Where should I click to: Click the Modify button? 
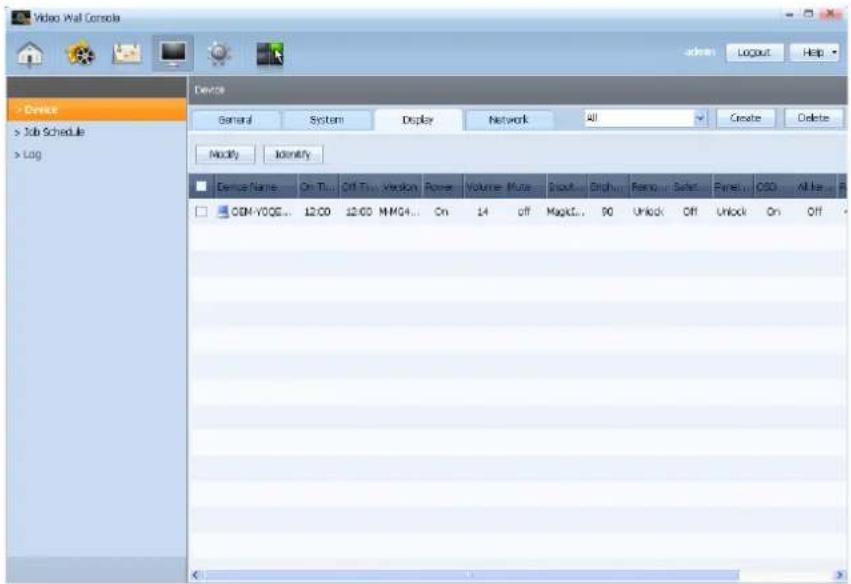click(x=225, y=155)
